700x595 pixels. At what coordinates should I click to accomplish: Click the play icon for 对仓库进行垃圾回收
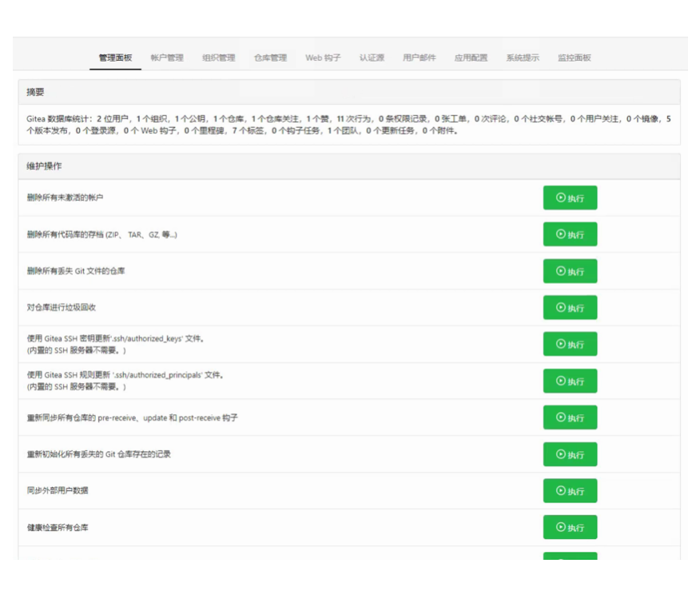pos(561,307)
